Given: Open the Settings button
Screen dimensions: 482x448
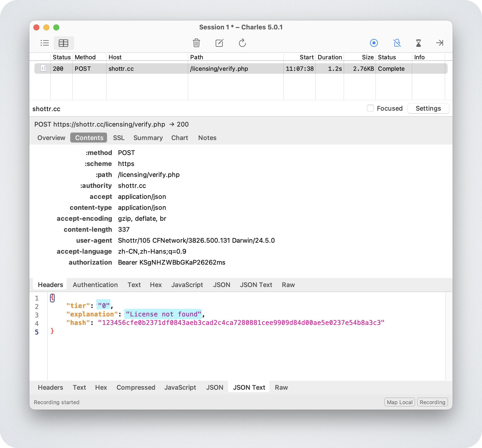Looking at the screenshot, I should point(428,108).
